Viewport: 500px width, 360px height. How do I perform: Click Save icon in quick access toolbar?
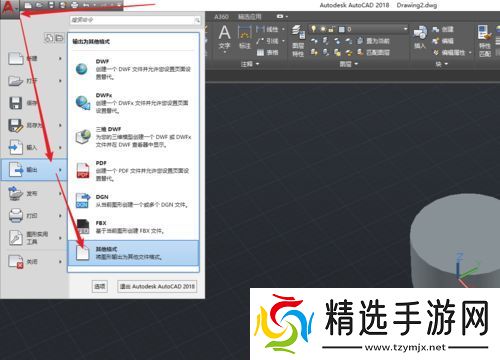[51, 5]
